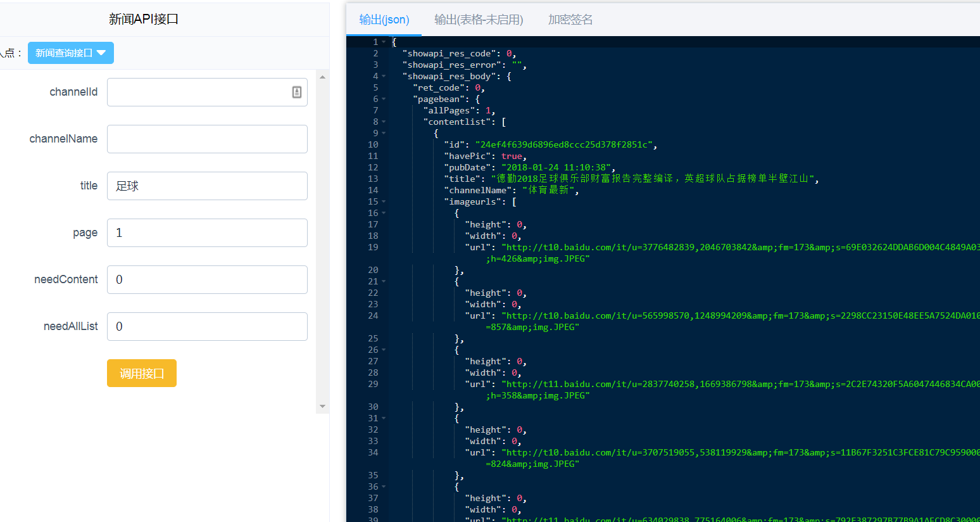
Task: Click the 新闻API接口 heading
Action: point(144,20)
